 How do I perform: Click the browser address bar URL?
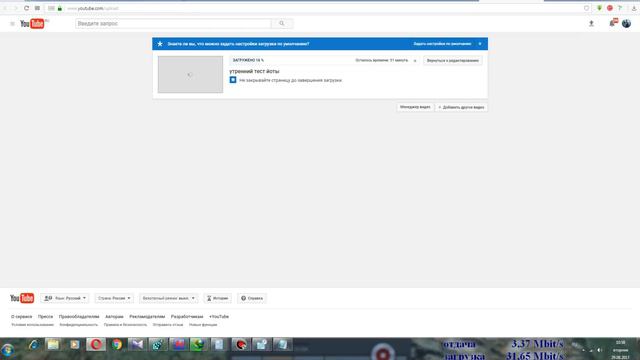pos(93,8)
